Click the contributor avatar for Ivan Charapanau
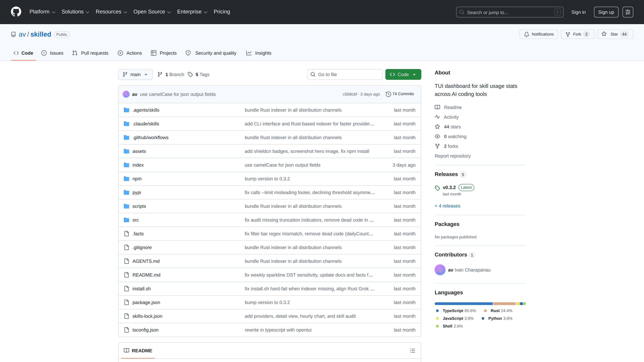The image size is (644, 362). click(440, 270)
